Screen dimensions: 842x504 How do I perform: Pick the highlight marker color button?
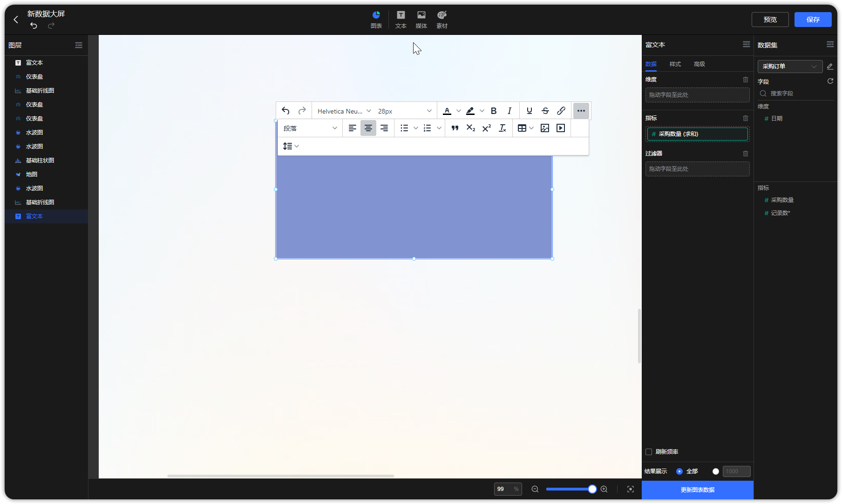click(x=470, y=111)
